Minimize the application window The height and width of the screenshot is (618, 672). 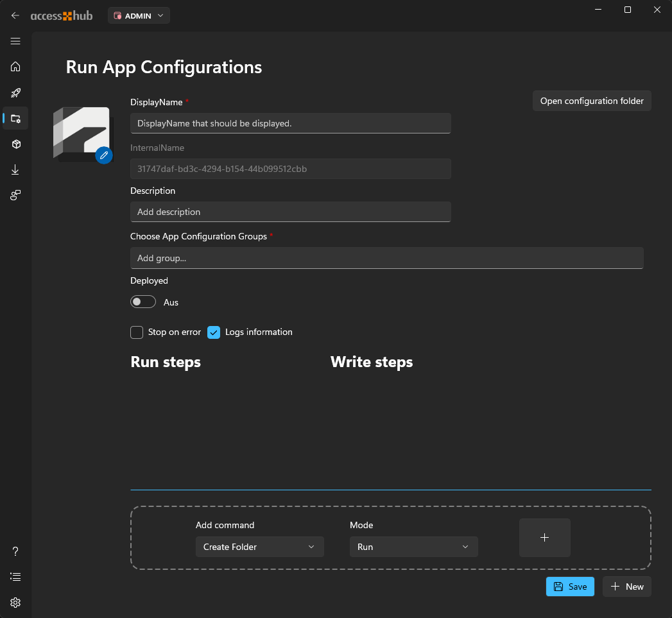pyautogui.click(x=598, y=10)
